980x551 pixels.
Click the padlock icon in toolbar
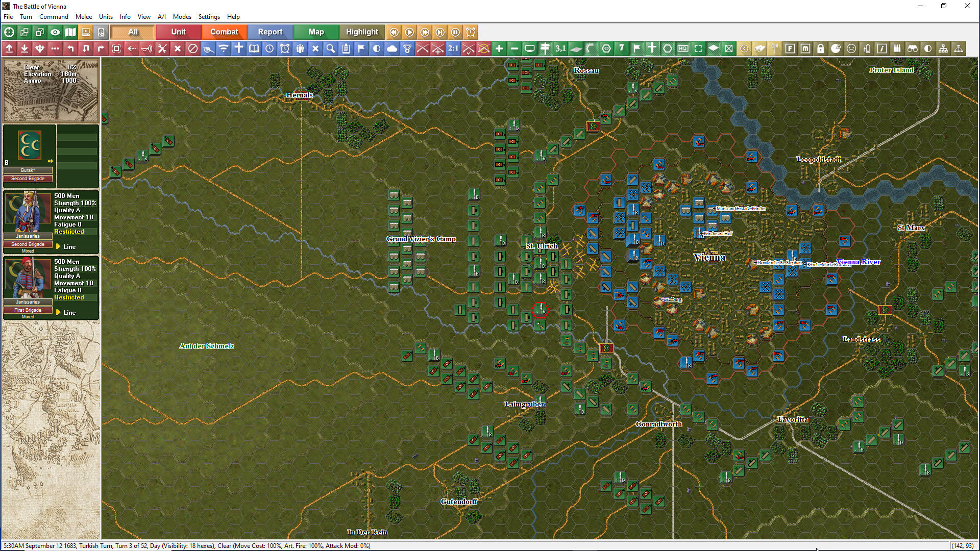821,48
